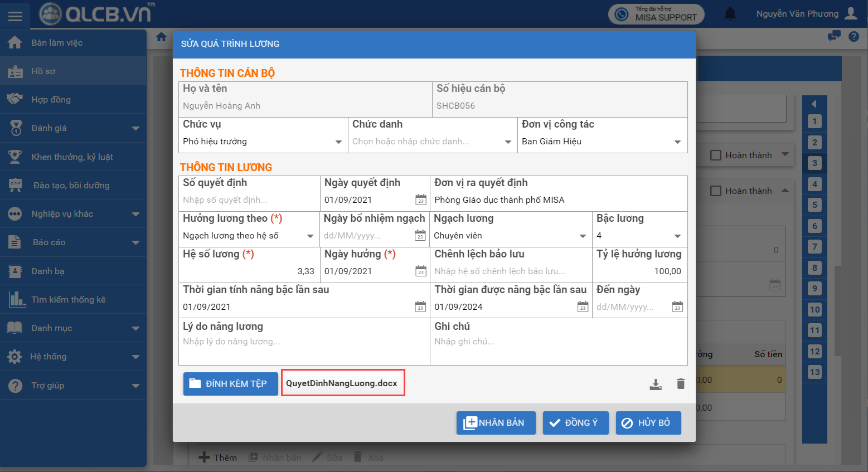Screen dimensions: 868x472
Task: Expand the Chức vụ dropdown
Action: point(338,142)
